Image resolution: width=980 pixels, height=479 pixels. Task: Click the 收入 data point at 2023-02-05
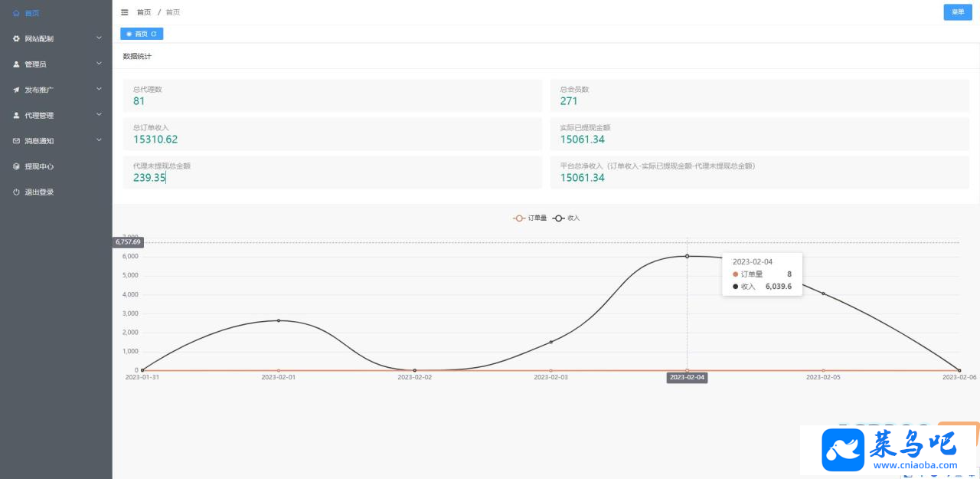(823, 294)
